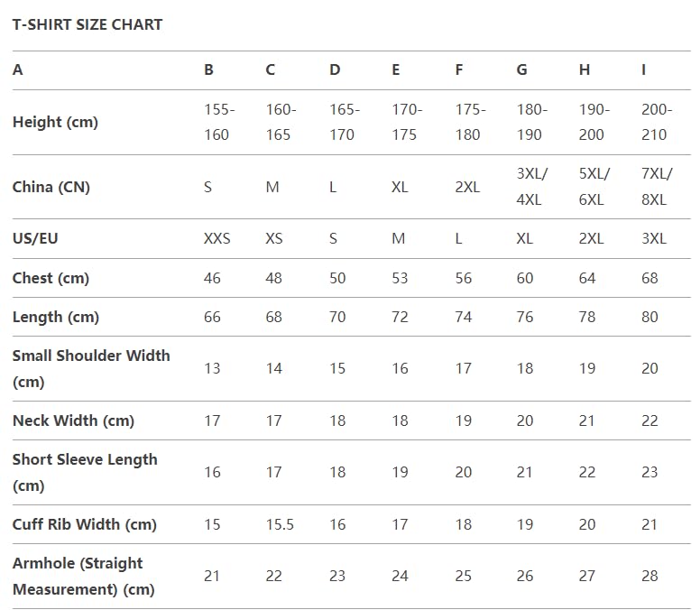Click the Length (cm) row label
The height and width of the screenshot is (610, 700).
coord(56,317)
